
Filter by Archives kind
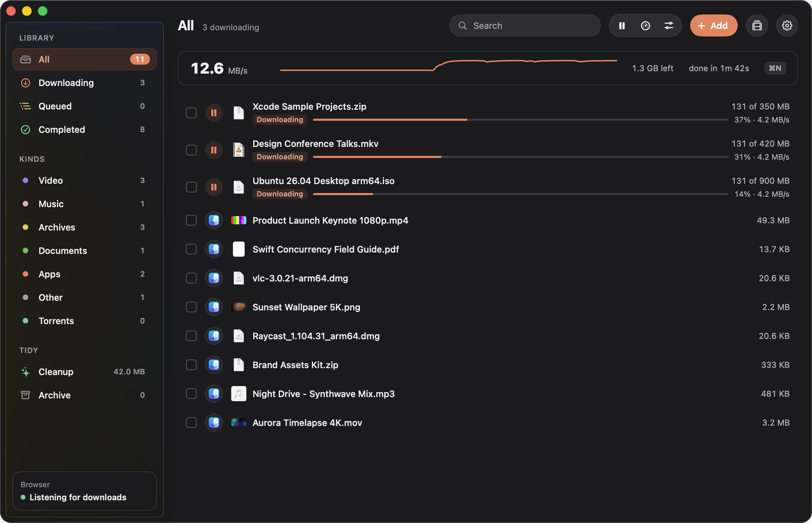point(85,227)
